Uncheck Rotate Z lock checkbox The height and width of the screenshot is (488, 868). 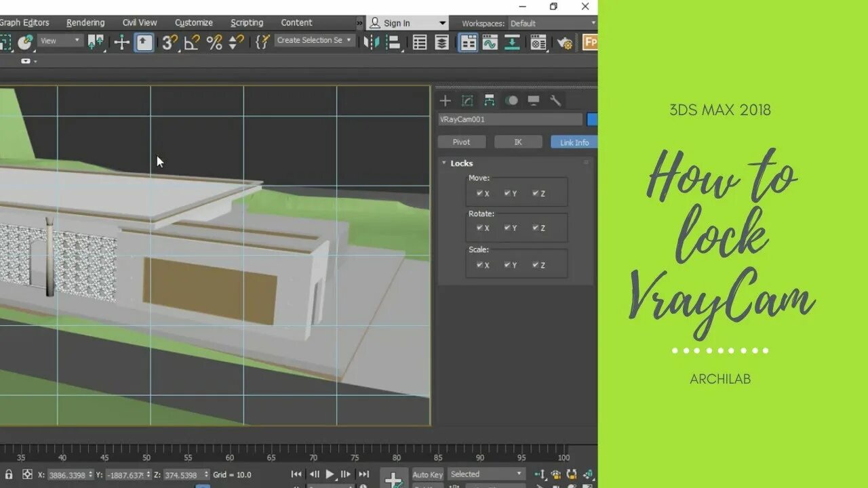(x=535, y=228)
